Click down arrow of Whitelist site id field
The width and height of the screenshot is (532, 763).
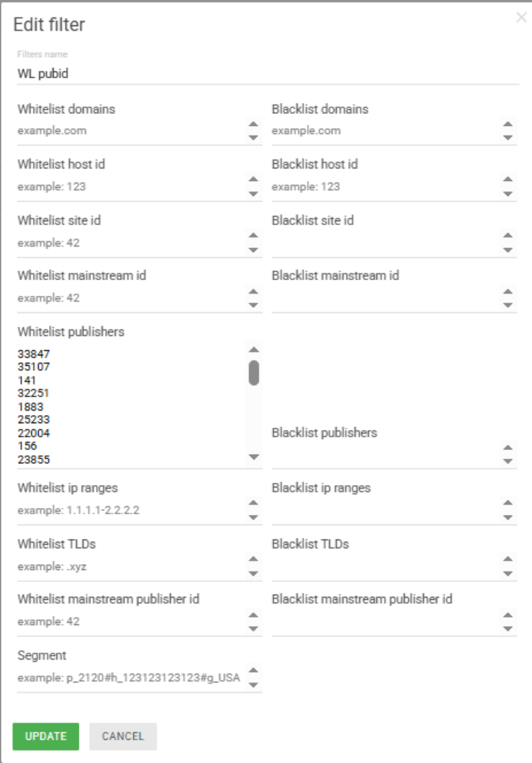(x=253, y=250)
